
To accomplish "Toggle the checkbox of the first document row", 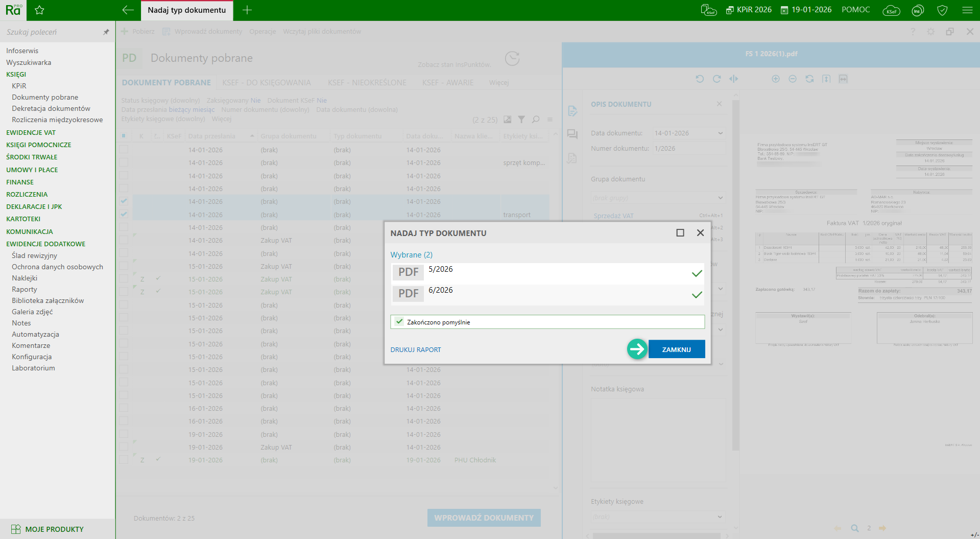I will [x=124, y=150].
